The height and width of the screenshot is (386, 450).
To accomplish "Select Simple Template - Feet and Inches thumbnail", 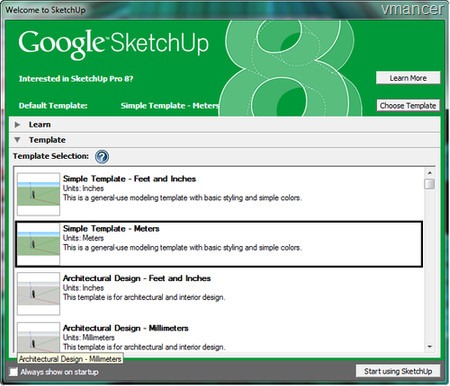I will [x=38, y=194].
